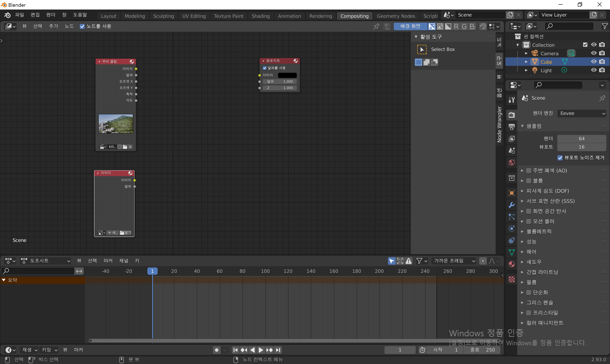
Task: Open the Output properties tab icon
Action: tap(512, 127)
